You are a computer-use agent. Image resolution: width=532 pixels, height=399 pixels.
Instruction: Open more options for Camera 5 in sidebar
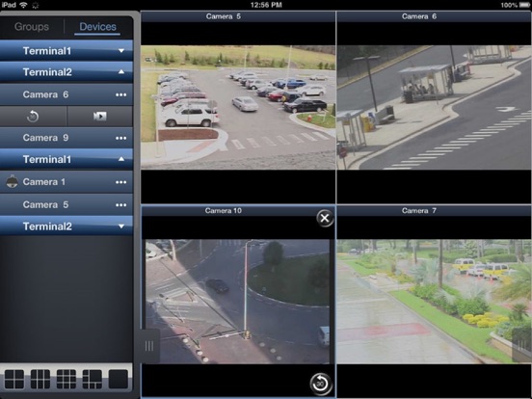tap(120, 205)
